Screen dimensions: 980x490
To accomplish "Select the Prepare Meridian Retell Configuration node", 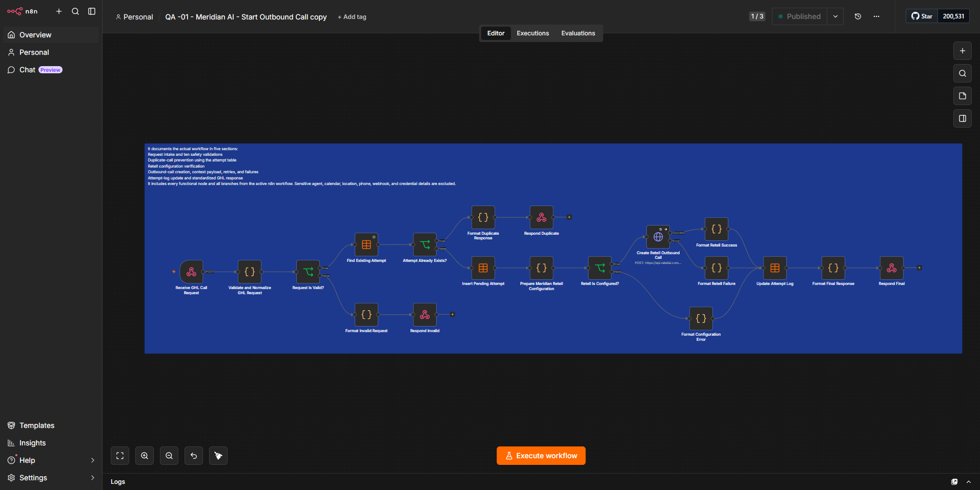I will [x=542, y=268].
